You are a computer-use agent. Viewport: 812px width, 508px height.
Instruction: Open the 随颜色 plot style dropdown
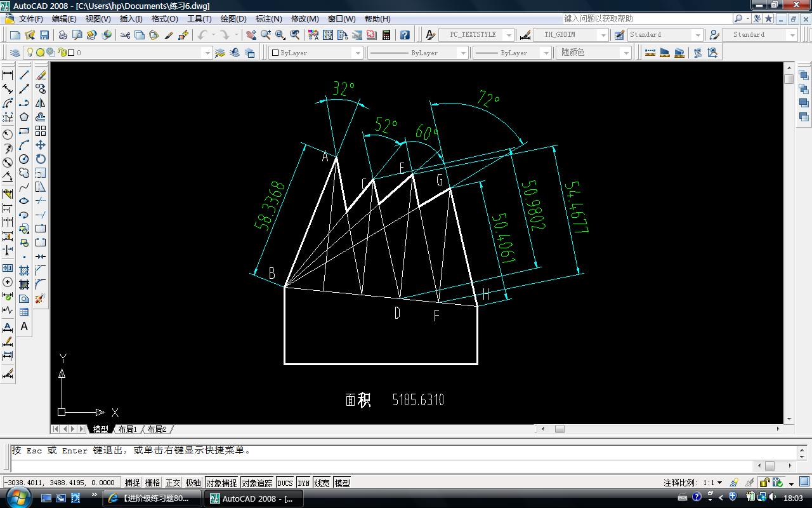click(x=626, y=53)
